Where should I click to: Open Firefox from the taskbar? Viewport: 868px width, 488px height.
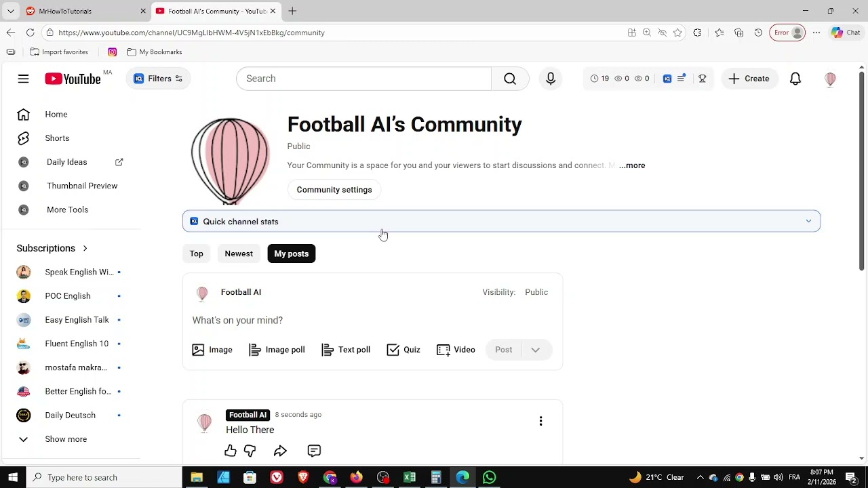[x=356, y=477]
